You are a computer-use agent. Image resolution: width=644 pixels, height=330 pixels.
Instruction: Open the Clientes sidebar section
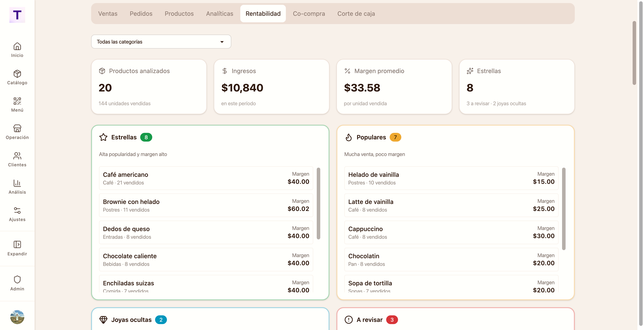[17, 159]
